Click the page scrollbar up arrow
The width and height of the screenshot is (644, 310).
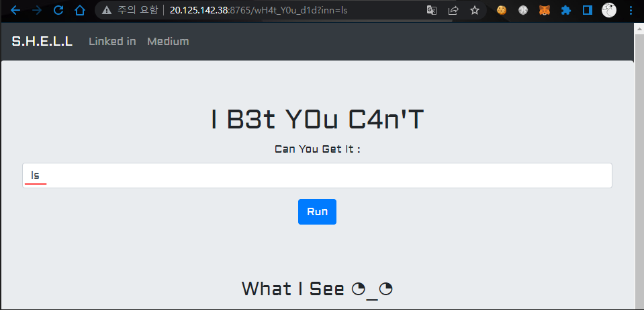639,28
